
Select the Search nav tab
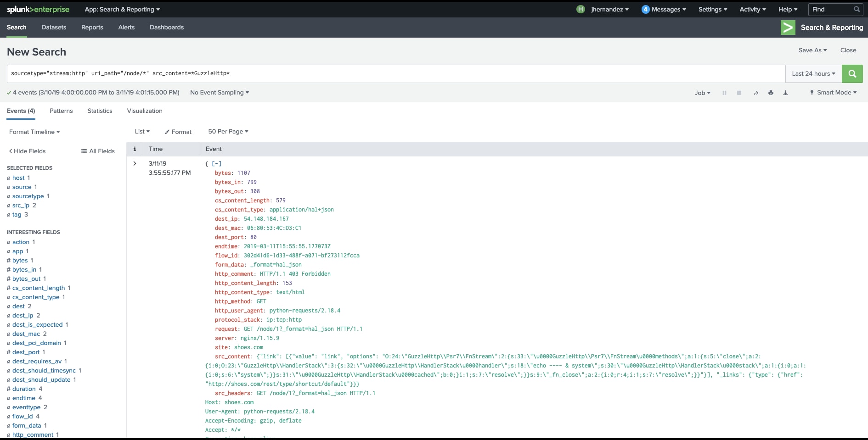pyautogui.click(x=17, y=28)
